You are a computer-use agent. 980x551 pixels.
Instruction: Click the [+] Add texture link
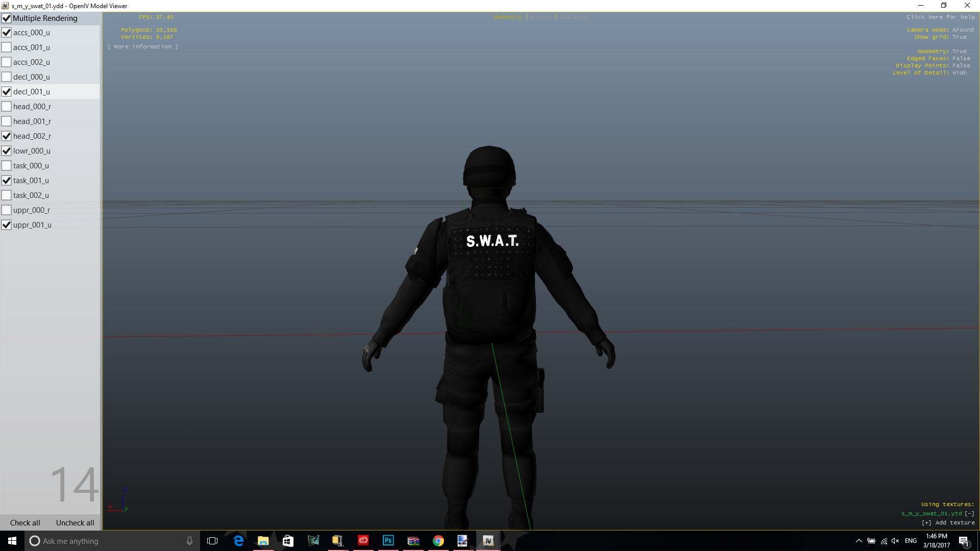tap(948, 522)
